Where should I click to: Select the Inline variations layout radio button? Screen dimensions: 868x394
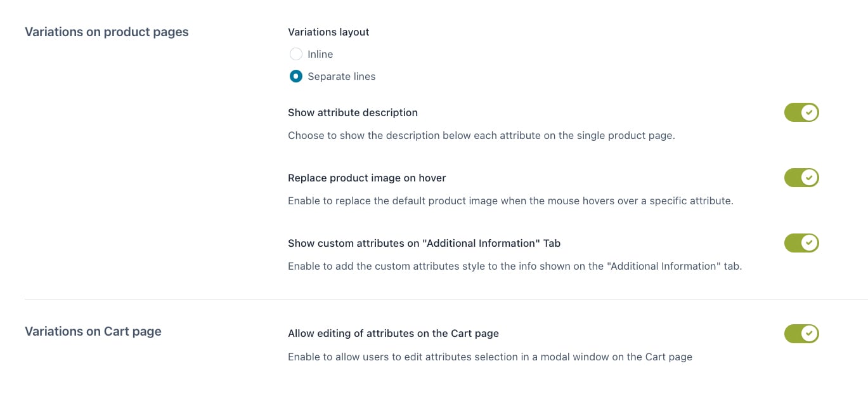(x=295, y=54)
